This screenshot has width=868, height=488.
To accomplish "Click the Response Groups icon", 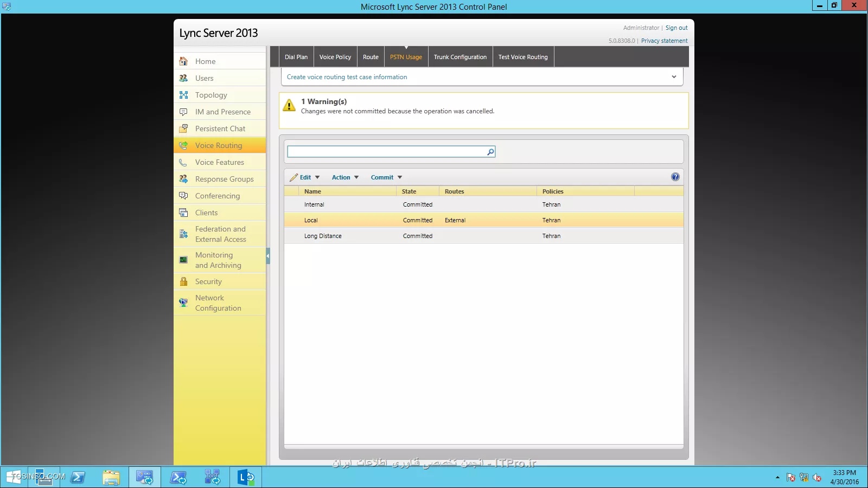I will pyautogui.click(x=183, y=179).
